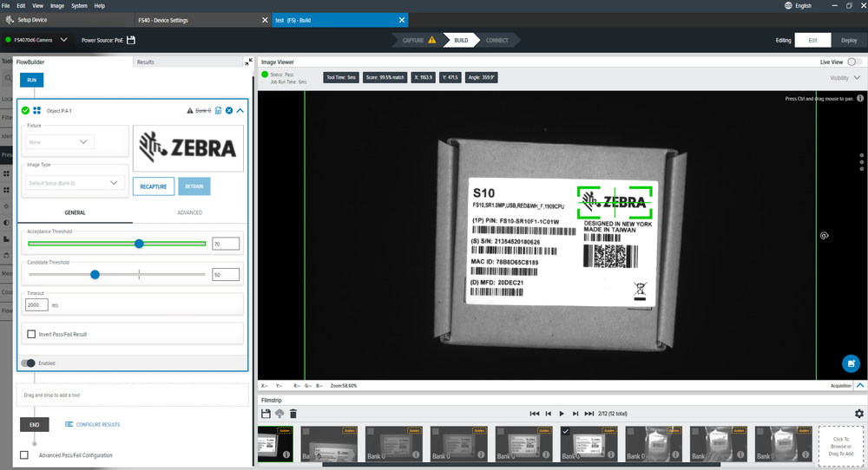Open the Object P/A 1 document icon
This screenshot has width=868, height=470.
click(x=218, y=110)
